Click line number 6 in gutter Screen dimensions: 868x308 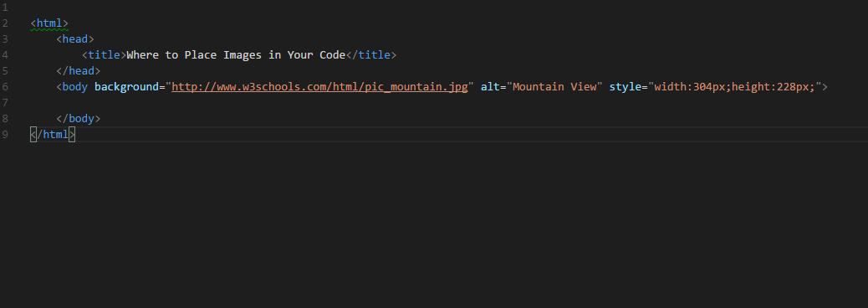click(x=5, y=87)
